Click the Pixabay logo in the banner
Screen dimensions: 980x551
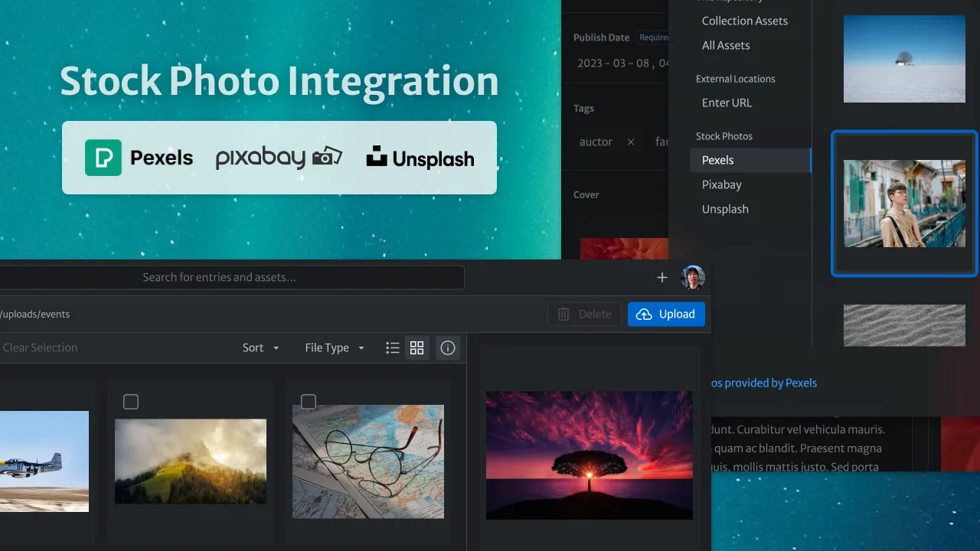tap(279, 158)
